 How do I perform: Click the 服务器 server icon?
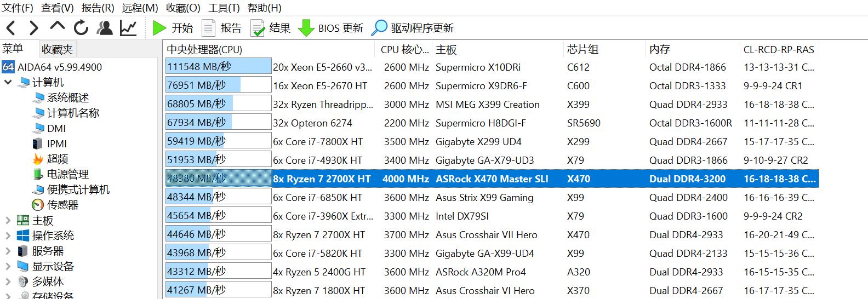(23, 251)
